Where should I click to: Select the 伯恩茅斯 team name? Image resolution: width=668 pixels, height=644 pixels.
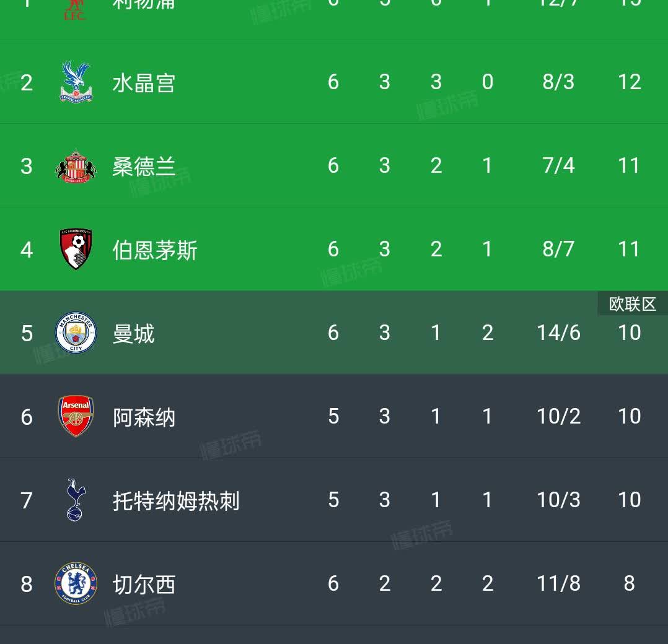click(155, 250)
